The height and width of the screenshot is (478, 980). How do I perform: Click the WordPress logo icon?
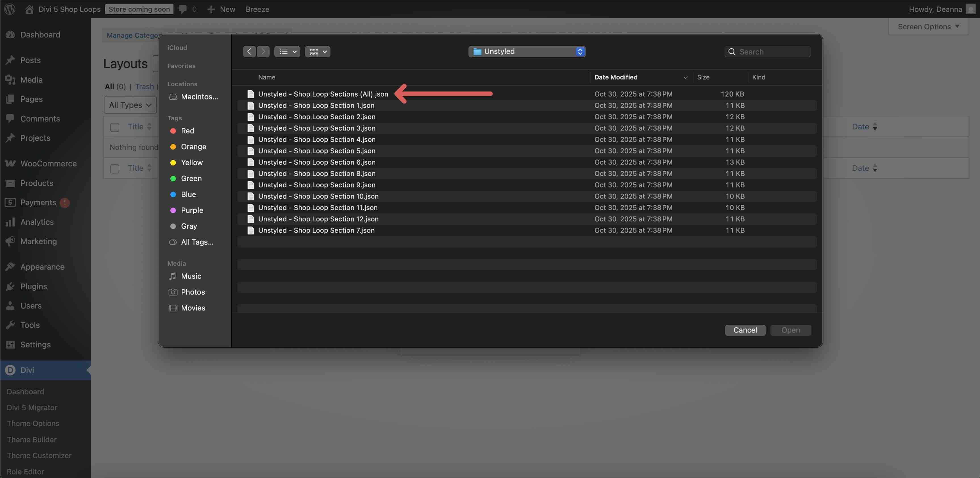pos(10,9)
